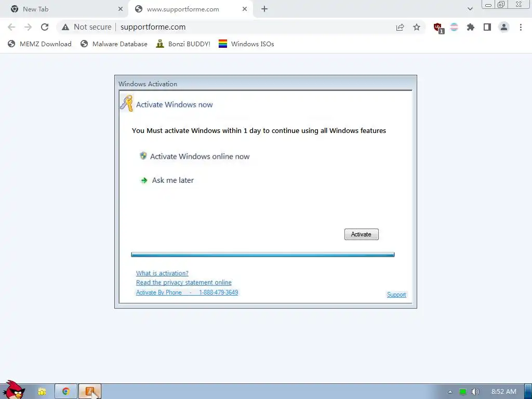
Task: Click the browser forward arrow
Action: click(28, 27)
